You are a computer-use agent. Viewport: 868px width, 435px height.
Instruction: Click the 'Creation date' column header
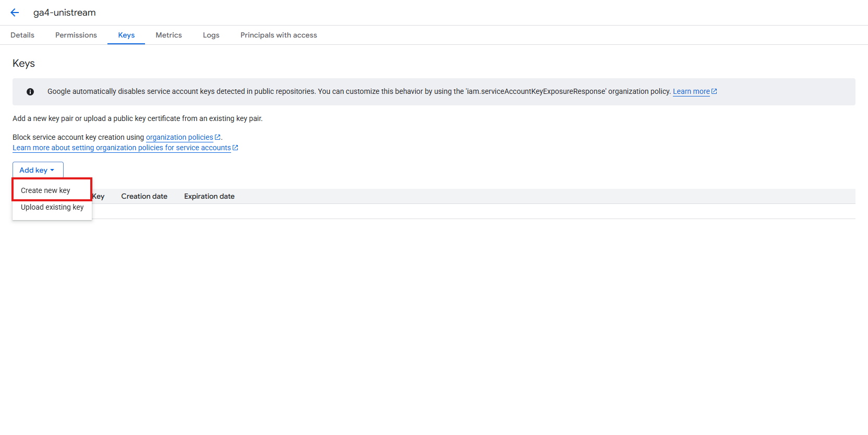(x=144, y=196)
